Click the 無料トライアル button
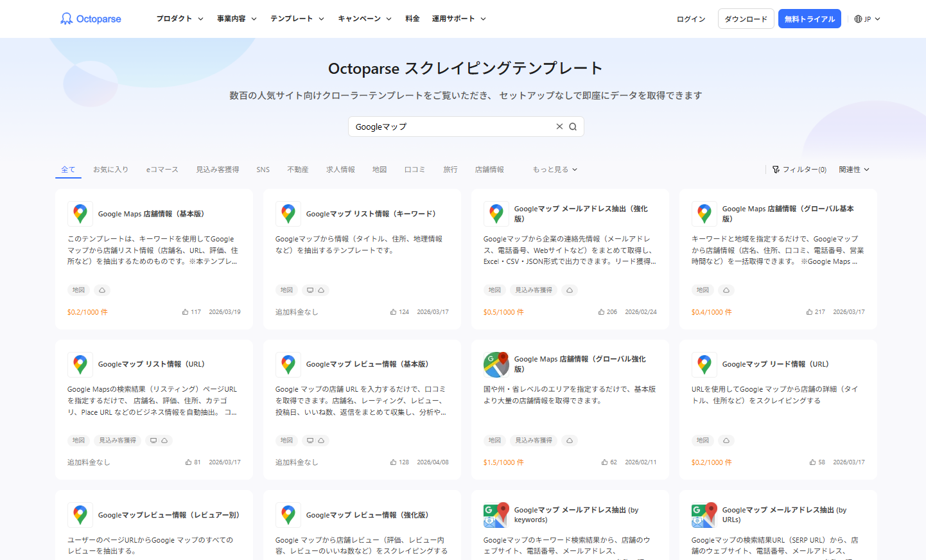 click(809, 19)
